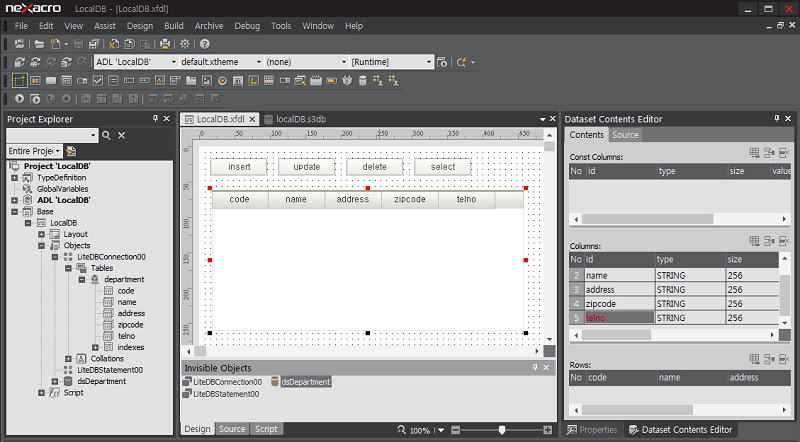This screenshot has height=442, width=800.
Task: Click the Cut scissors icon
Action: [x=114, y=44]
